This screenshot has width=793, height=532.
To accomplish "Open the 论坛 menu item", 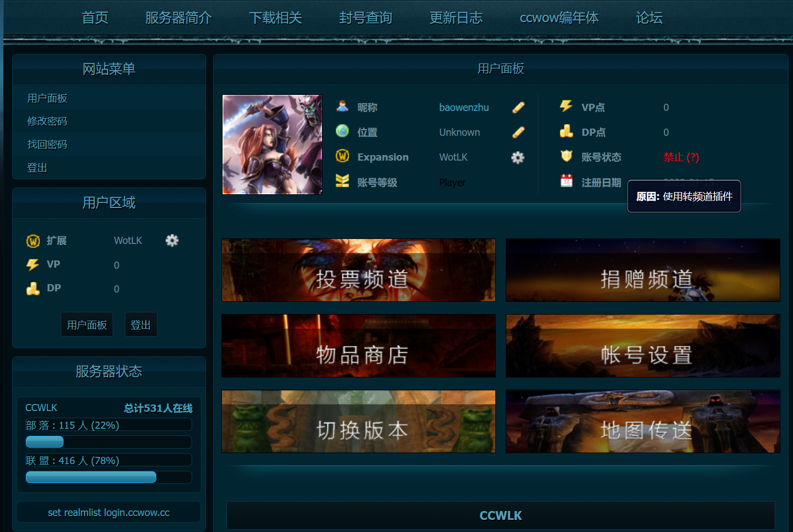I will coord(648,18).
